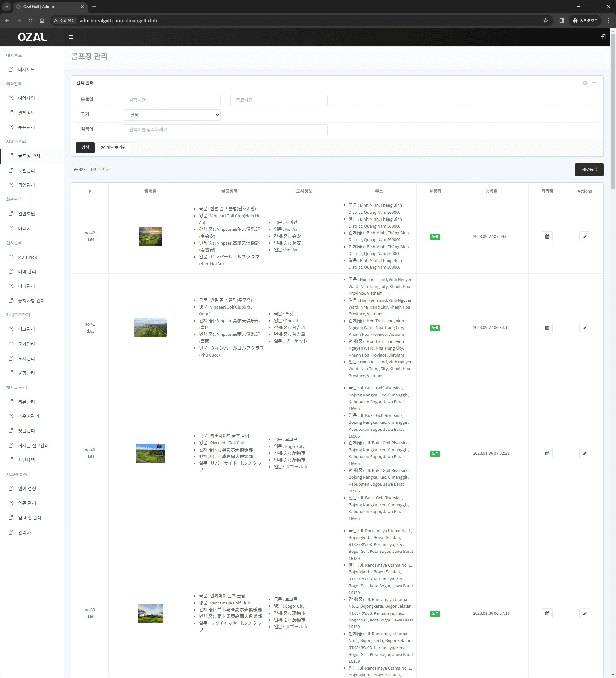Refresh the search filter panel icon
The width and height of the screenshot is (616, 678).
(x=585, y=83)
